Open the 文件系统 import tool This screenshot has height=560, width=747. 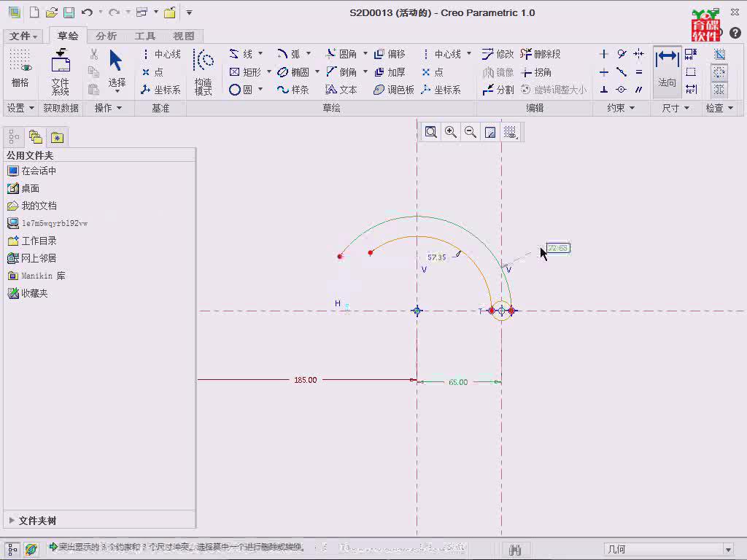61,71
